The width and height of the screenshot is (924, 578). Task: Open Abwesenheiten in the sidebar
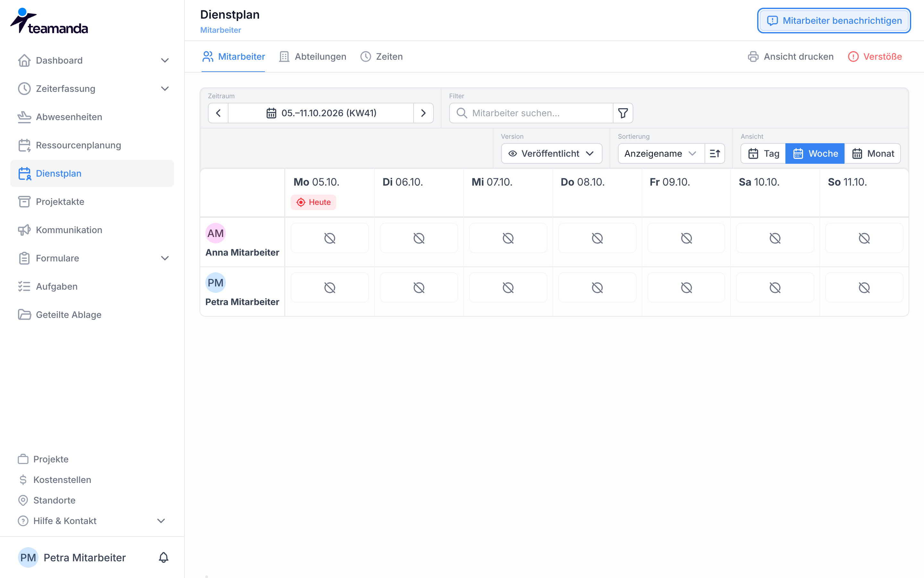point(92,117)
